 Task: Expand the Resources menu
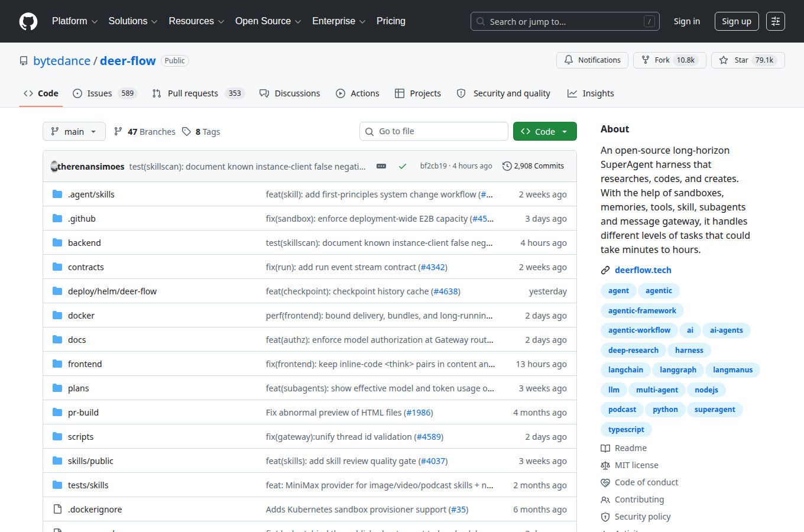pos(196,21)
